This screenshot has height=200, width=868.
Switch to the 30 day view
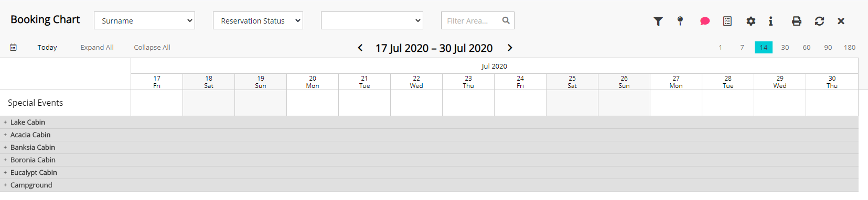tap(785, 47)
